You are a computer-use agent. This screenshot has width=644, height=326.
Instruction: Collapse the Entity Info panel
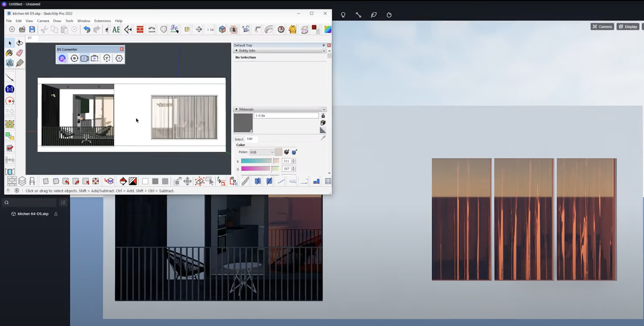pos(236,50)
